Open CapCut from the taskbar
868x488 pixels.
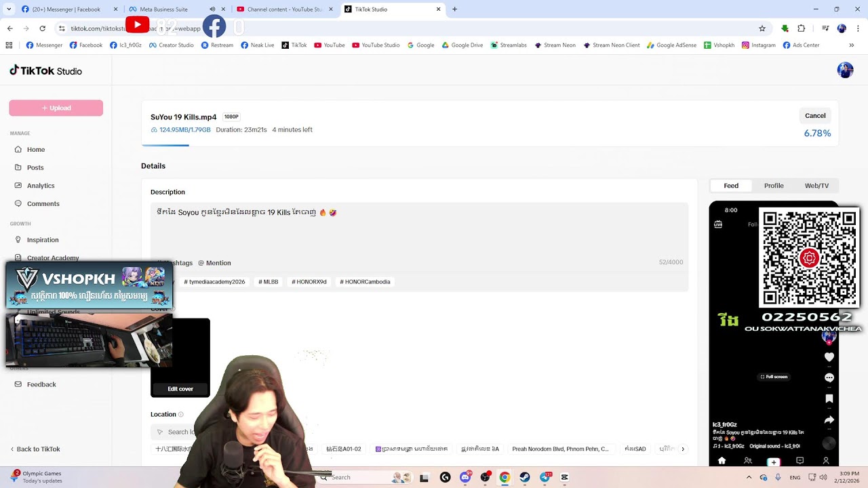[564, 477]
